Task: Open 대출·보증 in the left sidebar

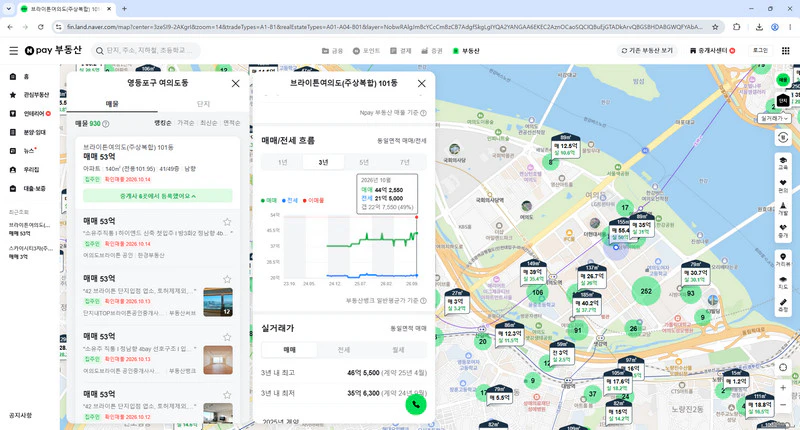Action: pos(28,188)
